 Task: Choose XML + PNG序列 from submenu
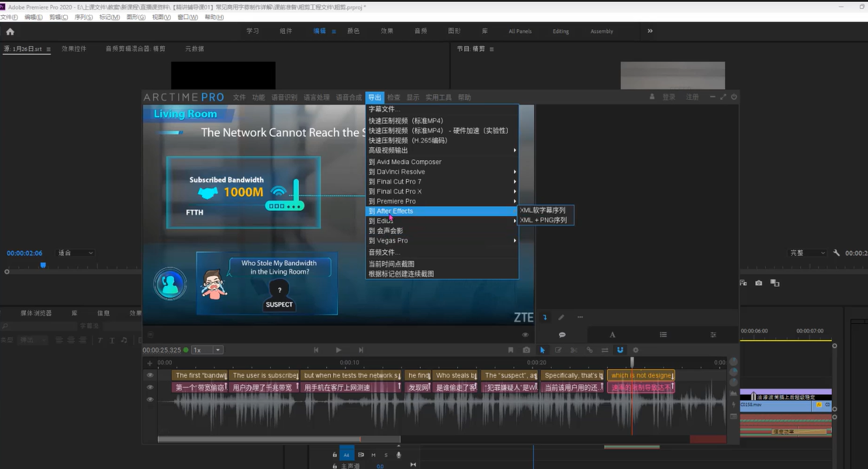tap(544, 220)
